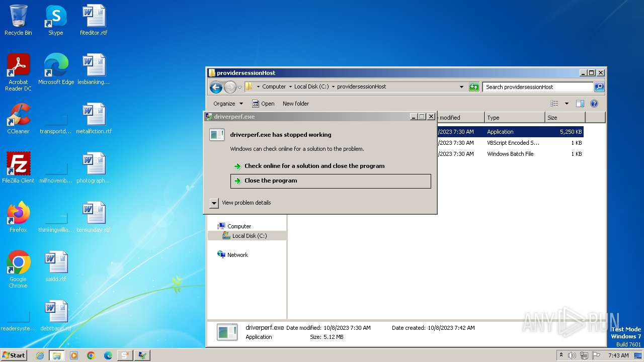Open metalfiction.rtf on the desktop
644x362 pixels.
click(94, 119)
